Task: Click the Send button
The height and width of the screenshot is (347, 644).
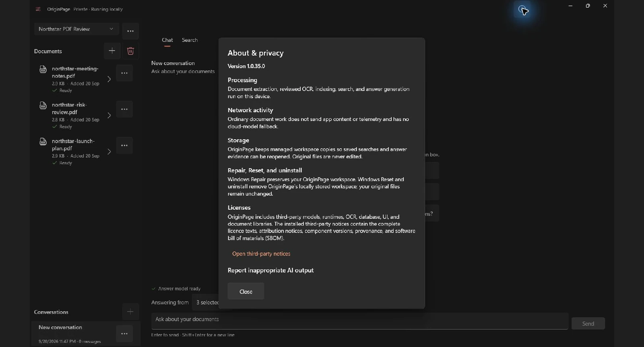Action: (588, 324)
